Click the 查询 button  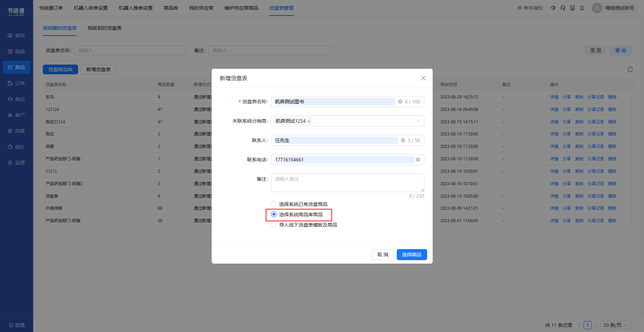pyautogui.click(x=621, y=50)
